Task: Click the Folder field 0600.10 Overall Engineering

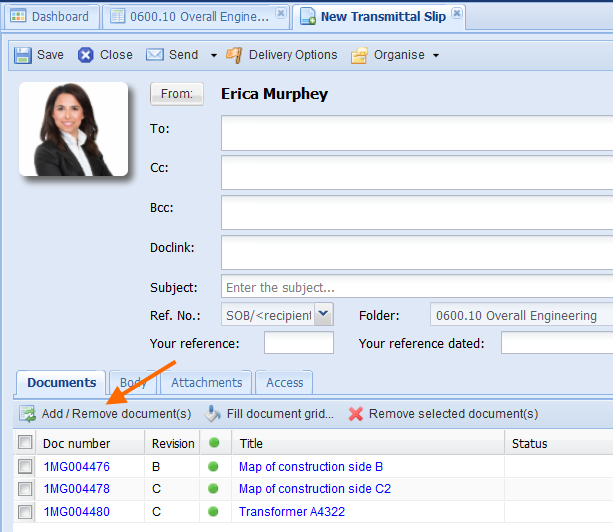Action: pos(522,314)
